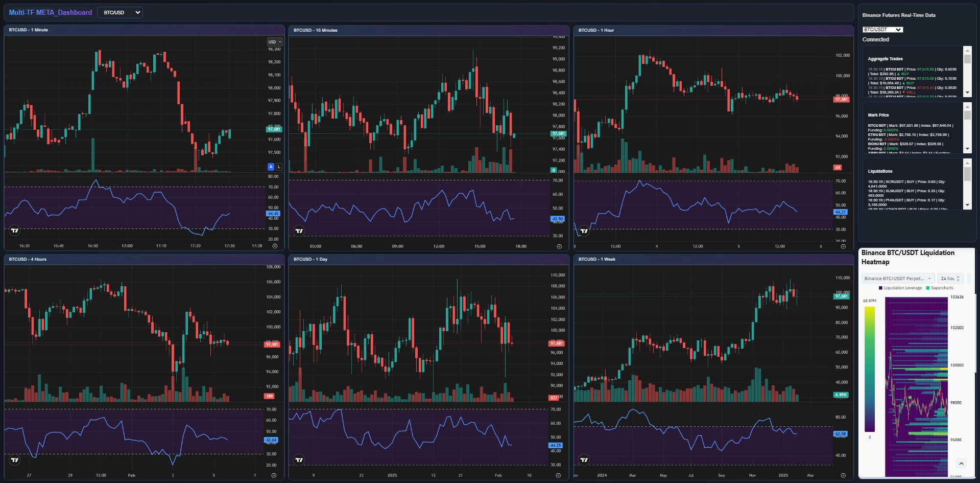This screenshot has height=483, width=980.
Task: Click 'Binance Futures Real-Time Data' heading
Action: [x=899, y=15]
